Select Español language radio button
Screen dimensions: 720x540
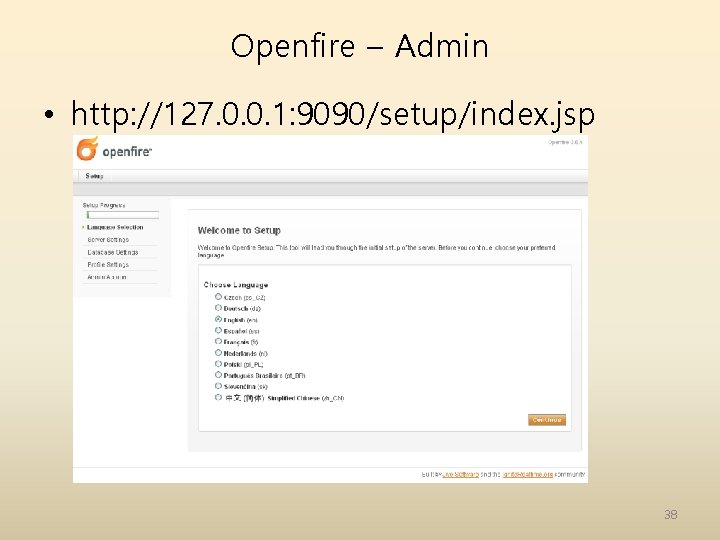tap(219, 330)
